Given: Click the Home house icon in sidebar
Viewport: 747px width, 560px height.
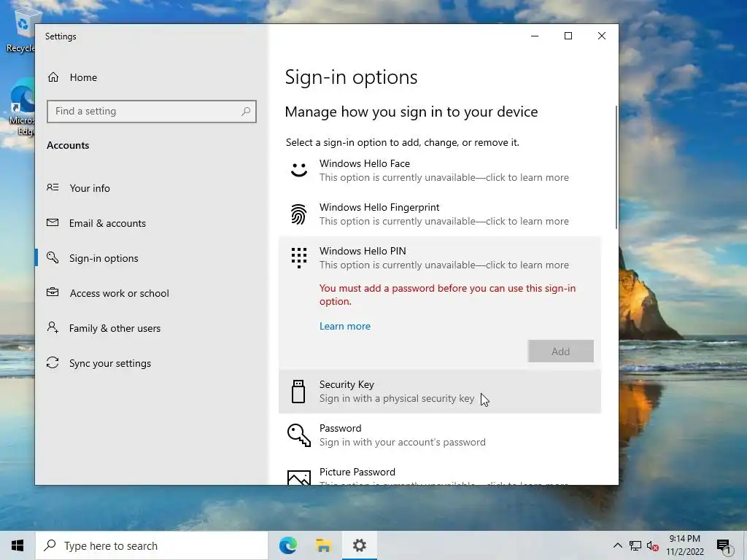Looking at the screenshot, I should click(x=53, y=77).
